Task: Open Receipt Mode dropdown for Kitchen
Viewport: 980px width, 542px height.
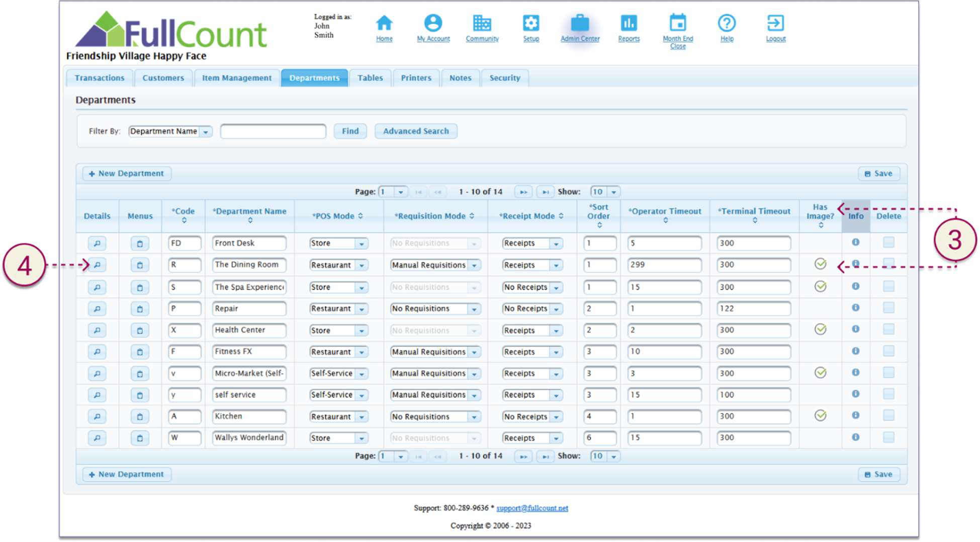Action: (x=556, y=417)
